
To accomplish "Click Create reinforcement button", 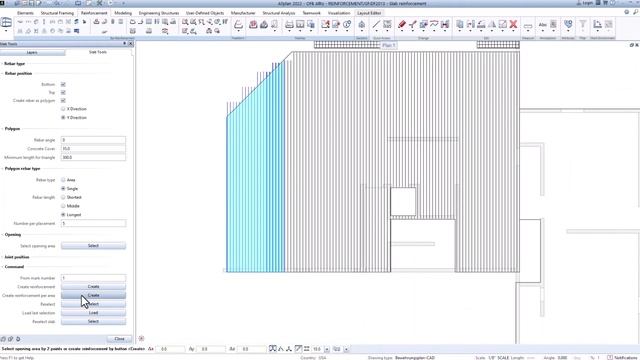I will pyautogui.click(x=93, y=287).
